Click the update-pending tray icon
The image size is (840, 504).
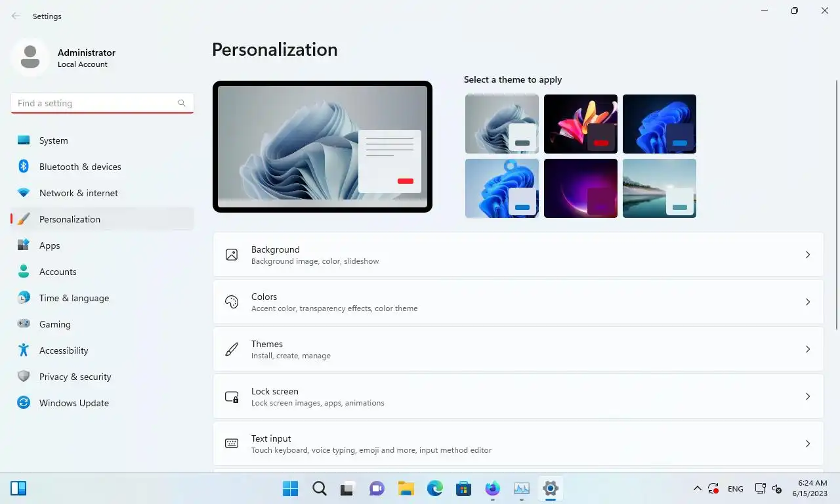point(713,489)
